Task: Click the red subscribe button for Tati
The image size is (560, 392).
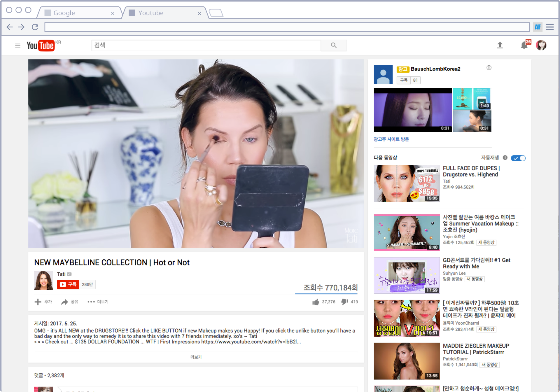Action: click(68, 284)
